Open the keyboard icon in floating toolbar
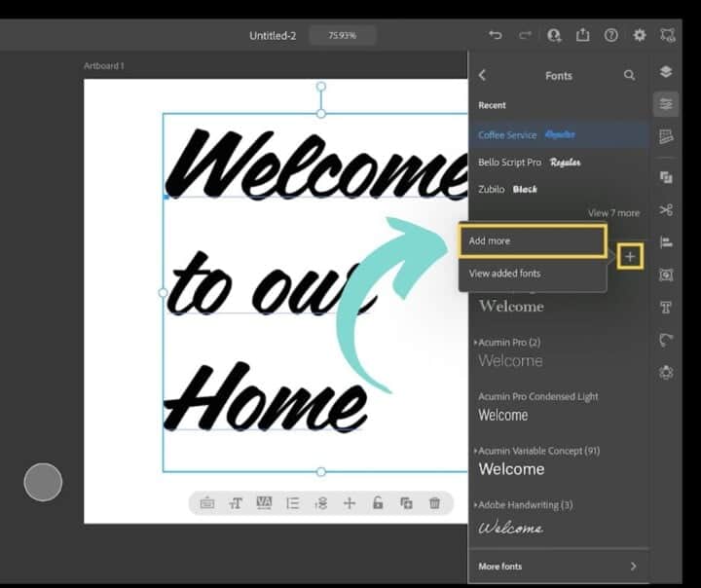 (x=207, y=503)
